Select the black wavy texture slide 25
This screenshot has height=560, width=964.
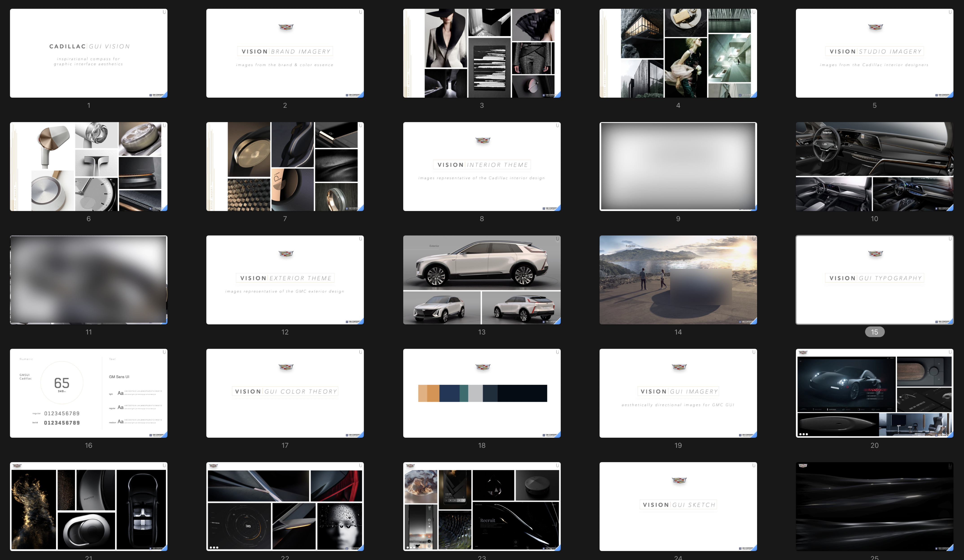(874, 506)
